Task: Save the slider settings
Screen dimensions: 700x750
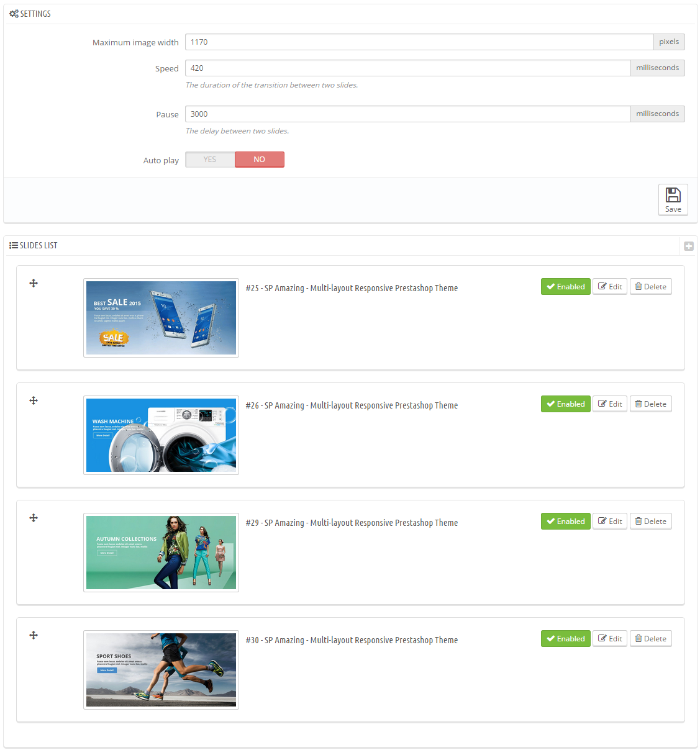Action: click(673, 200)
